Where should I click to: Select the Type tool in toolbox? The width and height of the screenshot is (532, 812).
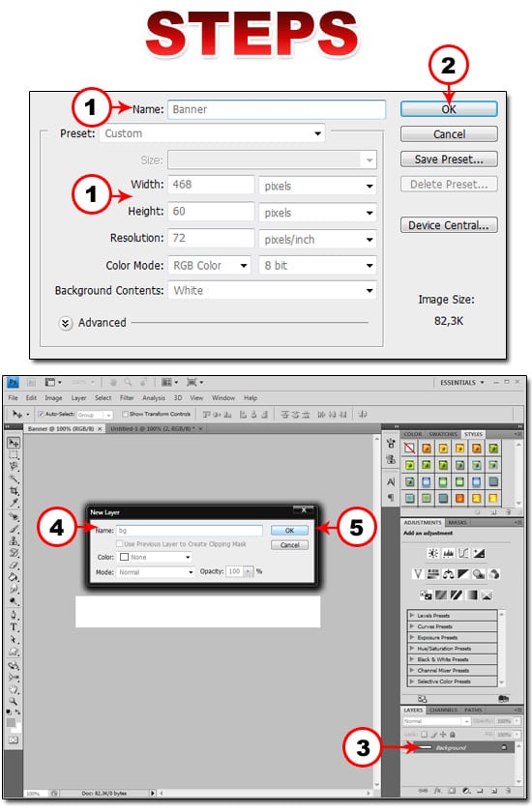[14, 627]
